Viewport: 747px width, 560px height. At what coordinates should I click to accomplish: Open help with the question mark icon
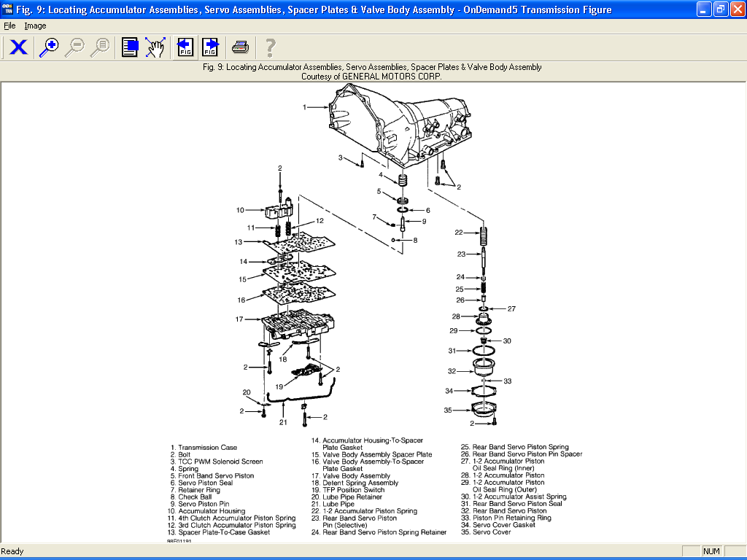click(x=270, y=47)
